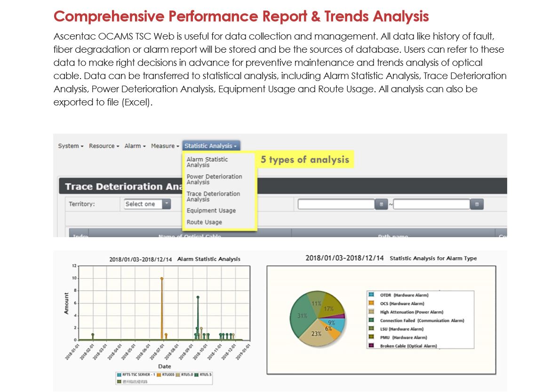Open the Measure menu
The width and height of the screenshot is (558, 392).
click(165, 146)
